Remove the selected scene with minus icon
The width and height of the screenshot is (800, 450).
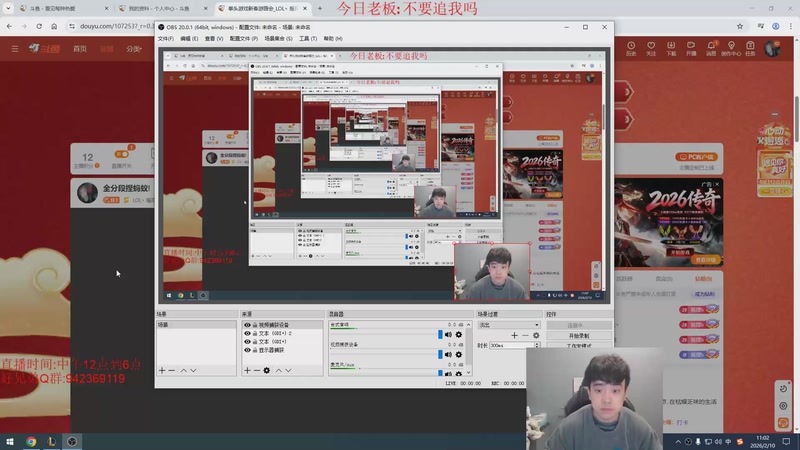pyautogui.click(x=172, y=370)
